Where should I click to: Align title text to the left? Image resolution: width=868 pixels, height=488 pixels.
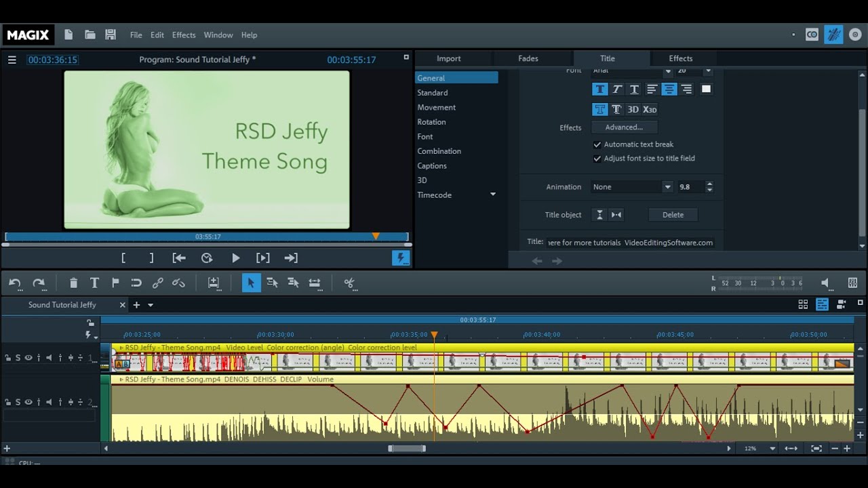tap(652, 89)
